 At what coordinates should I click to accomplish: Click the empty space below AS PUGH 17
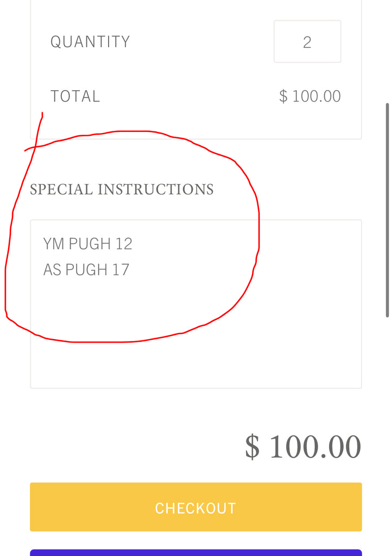point(195,333)
